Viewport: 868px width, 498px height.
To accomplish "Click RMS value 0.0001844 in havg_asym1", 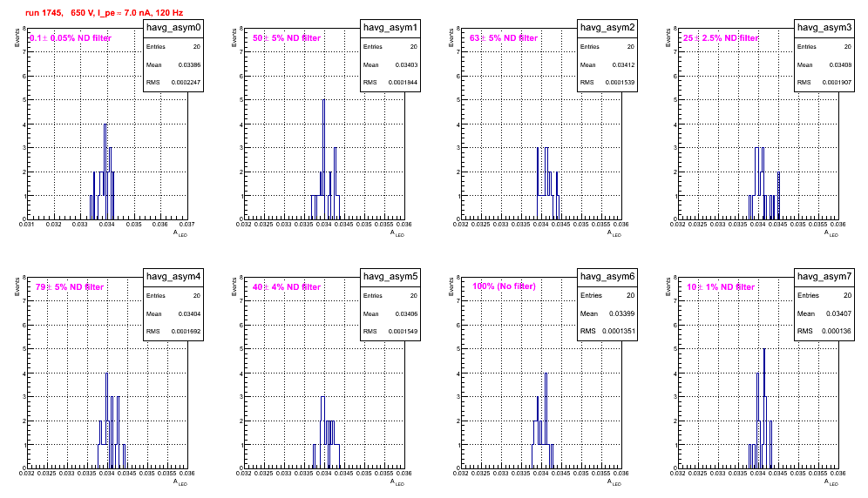I will click(403, 83).
